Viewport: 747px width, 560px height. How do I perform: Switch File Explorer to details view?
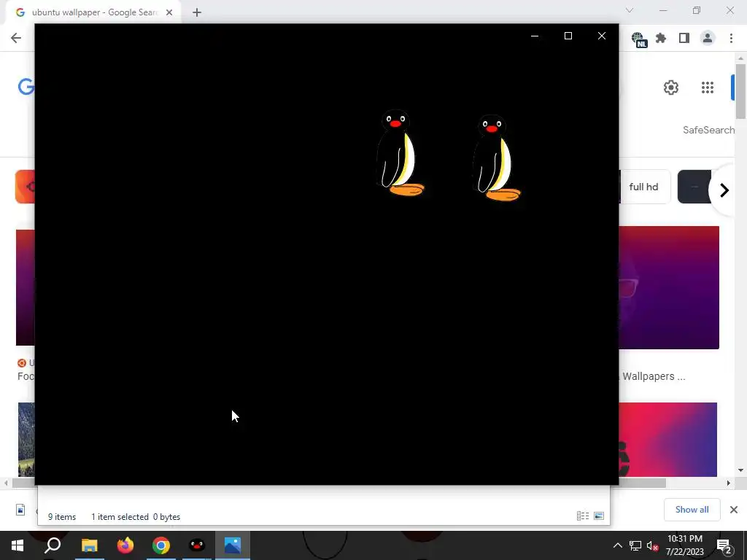pyautogui.click(x=583, y=516)
